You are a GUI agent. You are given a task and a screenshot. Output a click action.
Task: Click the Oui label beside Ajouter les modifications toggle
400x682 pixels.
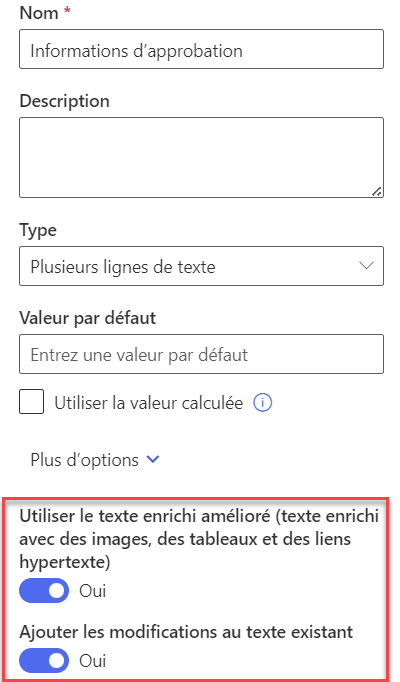(x=93, y=661)
